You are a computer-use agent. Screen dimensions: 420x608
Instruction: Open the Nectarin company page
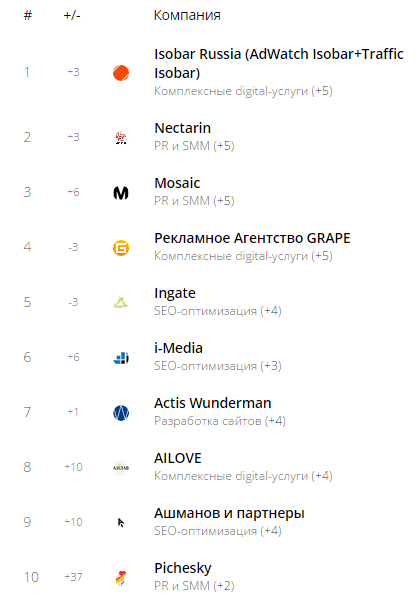[x=182, y=128]
